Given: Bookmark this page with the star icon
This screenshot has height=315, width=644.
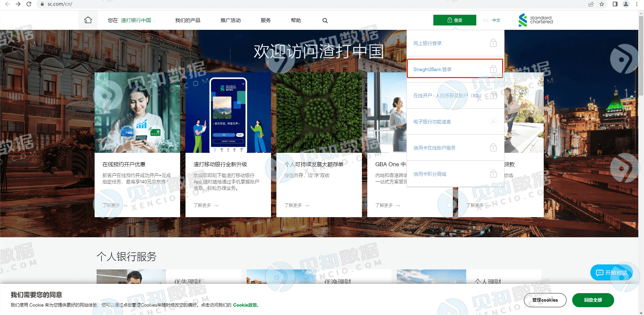Looking at the screenshot, I should (x=602, y=4).
